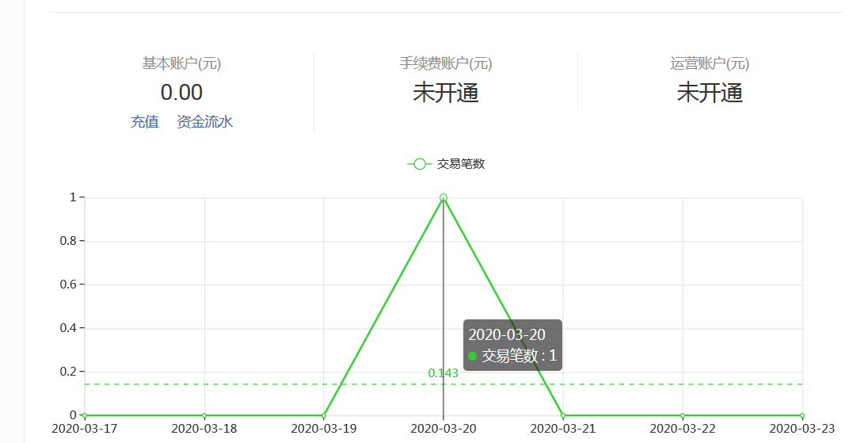This screenshot has height=443, width=868.
Task: Click the 基本账户(元) heading
Action: click(x=181, y=63)
